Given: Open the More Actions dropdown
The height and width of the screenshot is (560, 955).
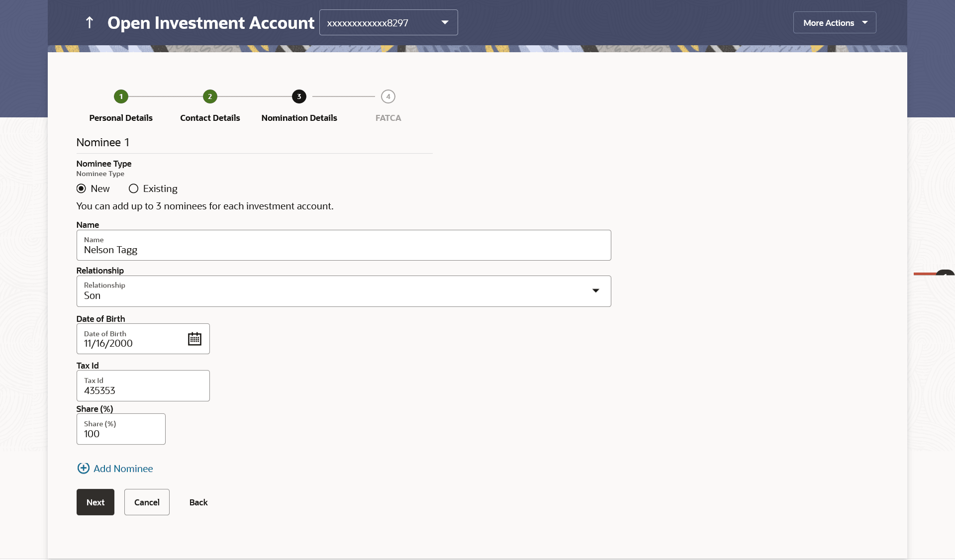Looking at the screenshot, I should point(834,22).
